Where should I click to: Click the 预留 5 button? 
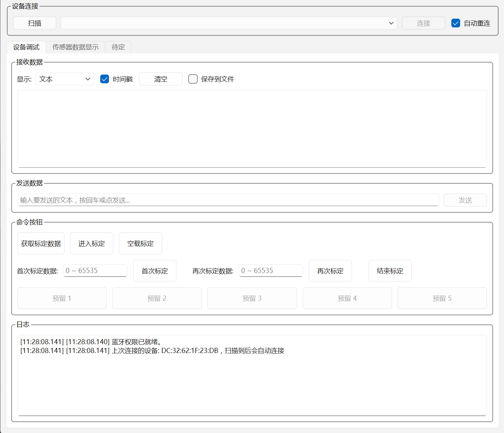pyautogui.click(x=442, y=298)
